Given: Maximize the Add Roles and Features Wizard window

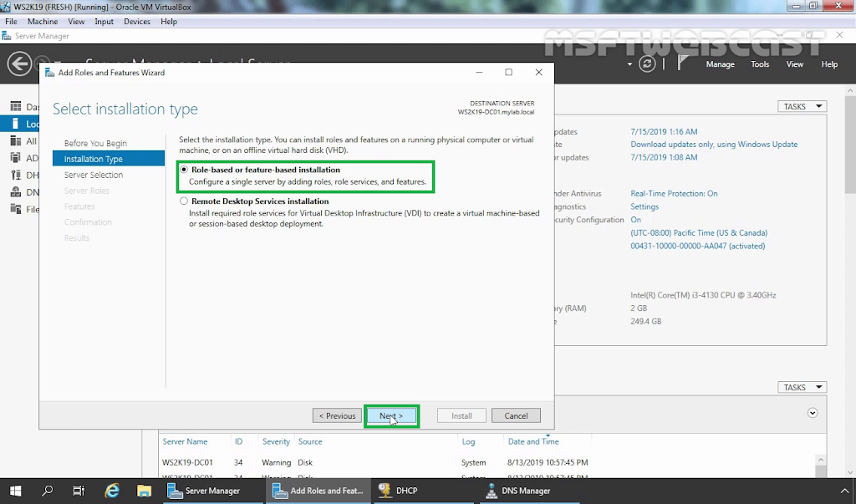Looking at the screenshot, I should coord(509,72).
